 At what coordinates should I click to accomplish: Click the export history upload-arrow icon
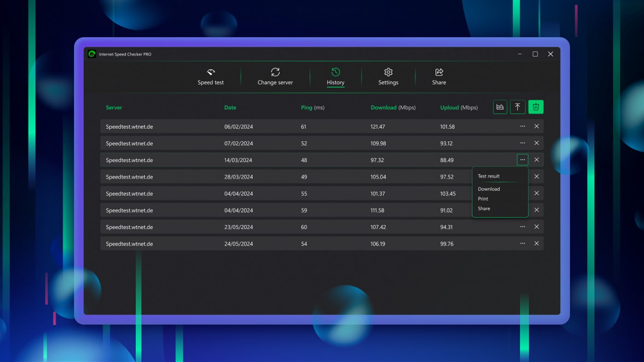(518, 107)
